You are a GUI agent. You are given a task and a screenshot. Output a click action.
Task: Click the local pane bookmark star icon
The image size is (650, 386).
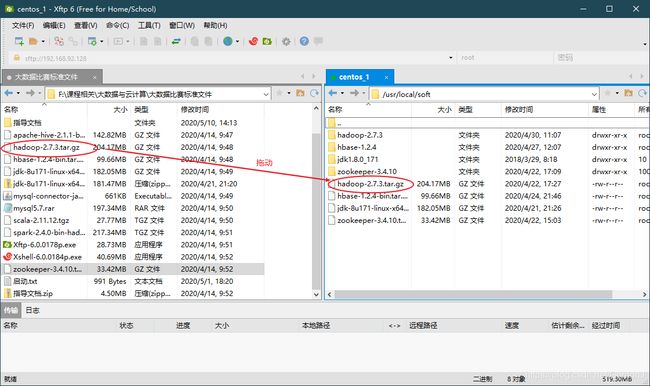coord(279,93)
